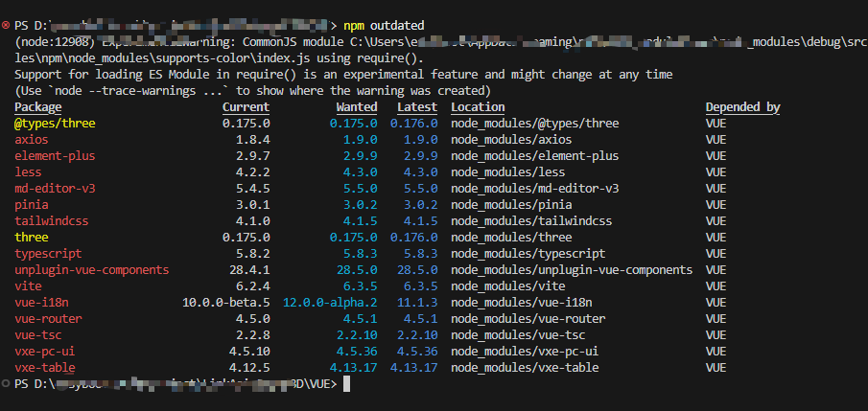The image size is (868, 411).
Task: Click the red error circle beside first prompt
Action: [x=6, y=26]
